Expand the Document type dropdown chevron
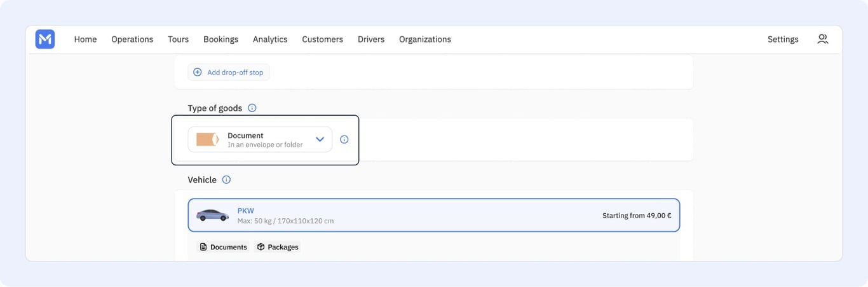This screenshot has height=287, width=868. 320,139
